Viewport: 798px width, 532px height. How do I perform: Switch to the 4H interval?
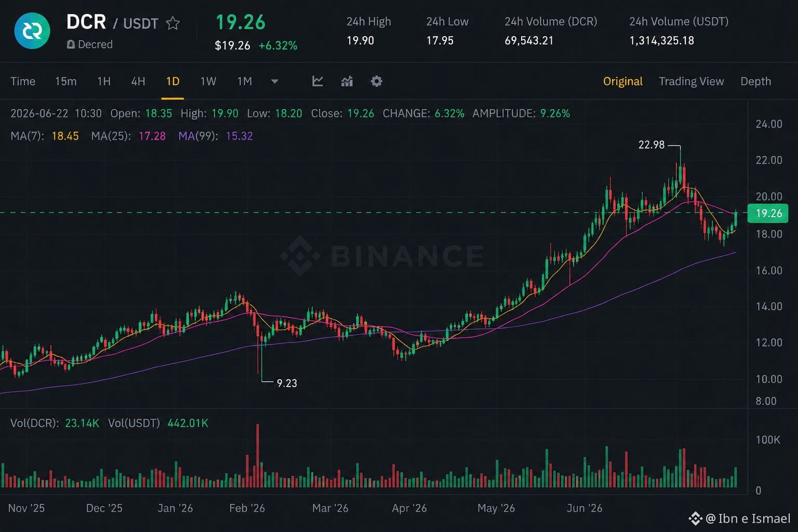[x=138, y=81]
